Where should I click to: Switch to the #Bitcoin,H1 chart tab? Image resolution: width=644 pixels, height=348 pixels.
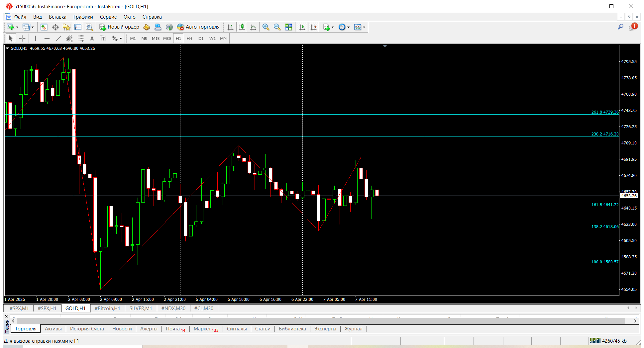[x=107, y=308]
